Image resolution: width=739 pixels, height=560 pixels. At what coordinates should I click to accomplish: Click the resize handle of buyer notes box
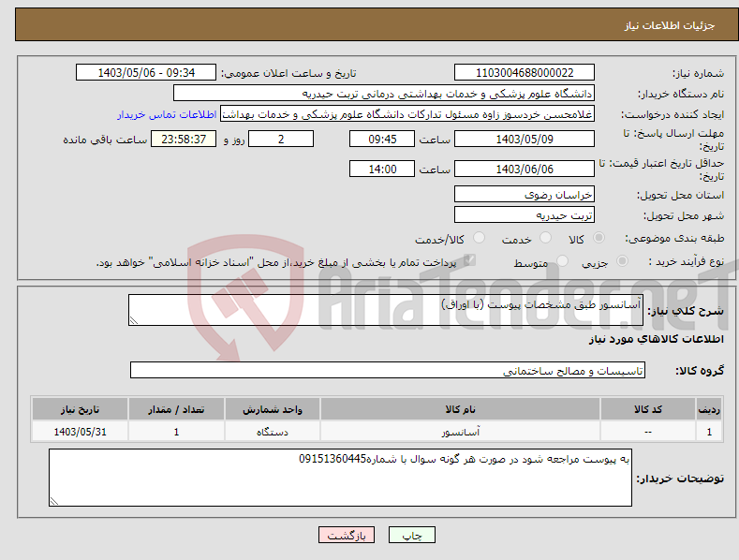pos(53,501)
